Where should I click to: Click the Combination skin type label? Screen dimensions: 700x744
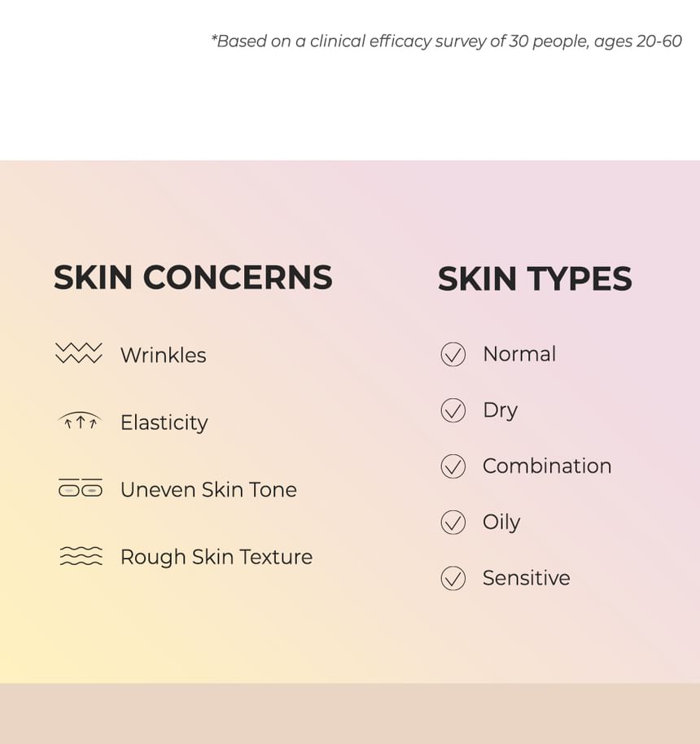coord(547,466)
